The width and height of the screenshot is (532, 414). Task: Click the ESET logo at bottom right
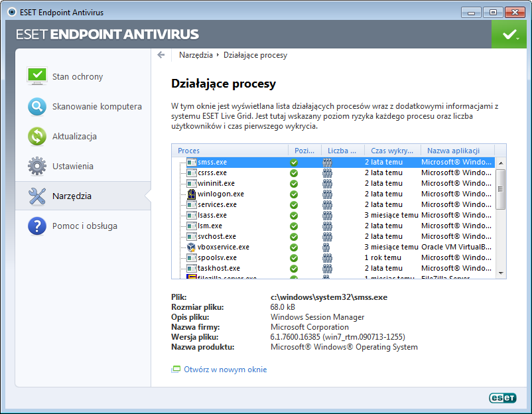pyautogui.click(x=503, y=398)
